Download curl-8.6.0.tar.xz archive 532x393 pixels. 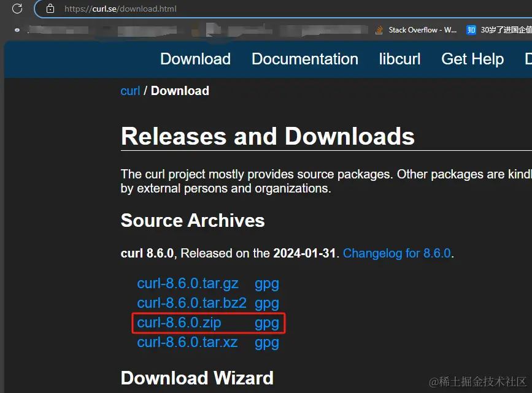[187, 343]
